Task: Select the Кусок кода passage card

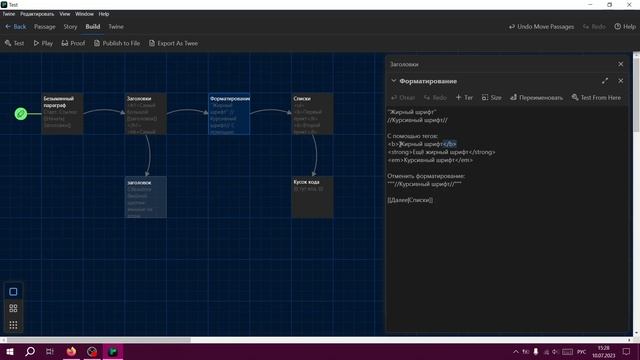Action: [312, 197]
